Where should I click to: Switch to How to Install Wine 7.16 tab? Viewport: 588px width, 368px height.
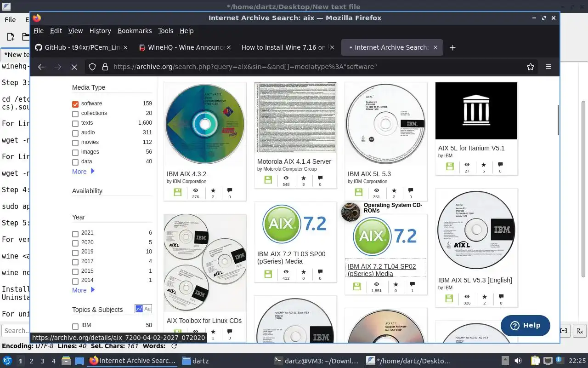(x=288, y=47)
